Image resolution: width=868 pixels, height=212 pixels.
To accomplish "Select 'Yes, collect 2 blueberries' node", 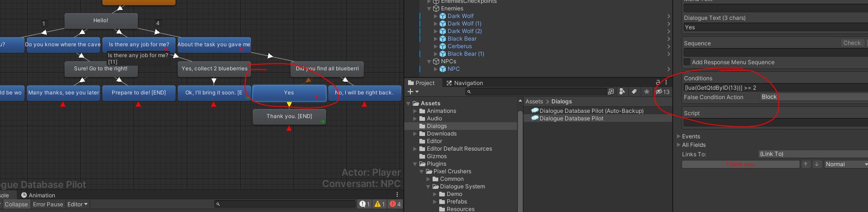I will 214,68.
